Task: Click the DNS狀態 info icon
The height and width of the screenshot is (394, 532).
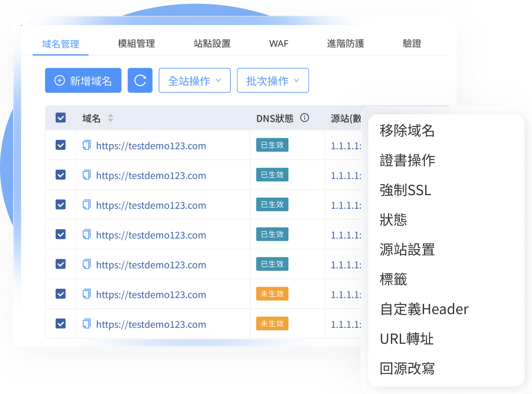Action: 304,118
